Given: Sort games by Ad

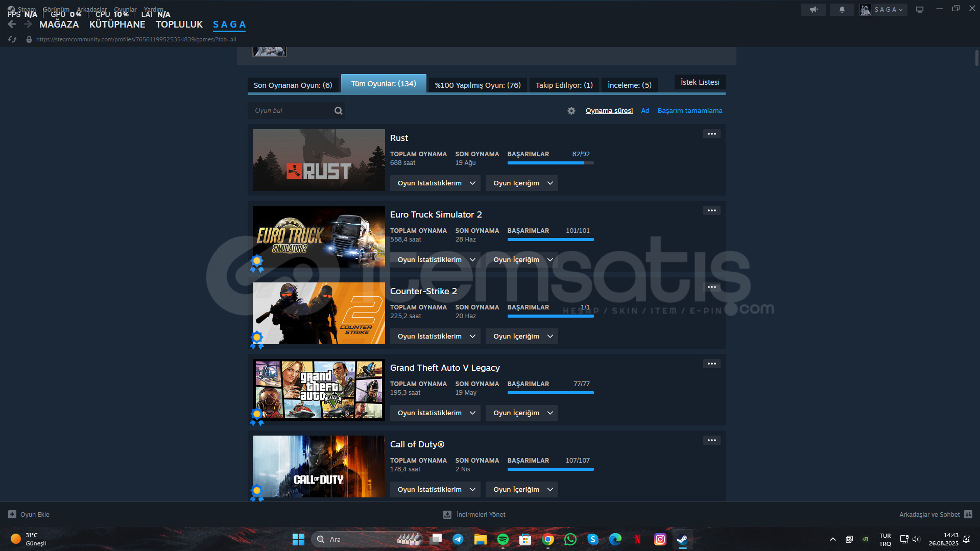Looking at the screenshot, I should [x=646, y=111].
